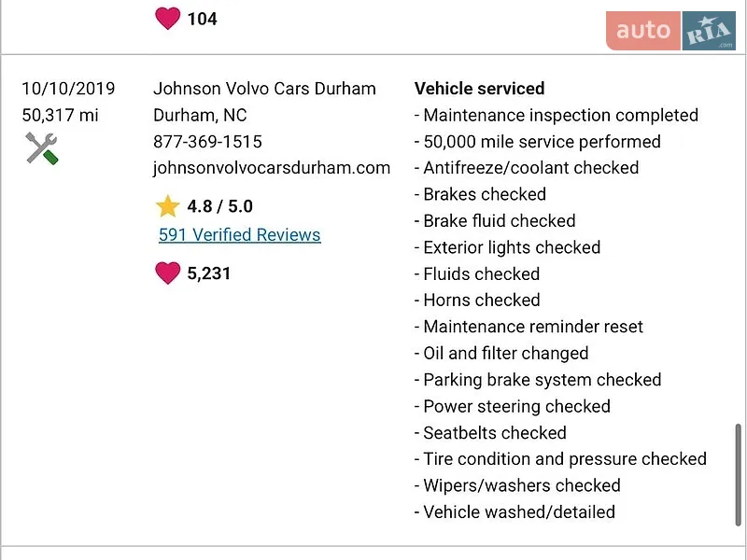Click the Oil and filter changed entry
This screenshot has height=560, width=747.
pyautogui.click(x=501, y=354)
